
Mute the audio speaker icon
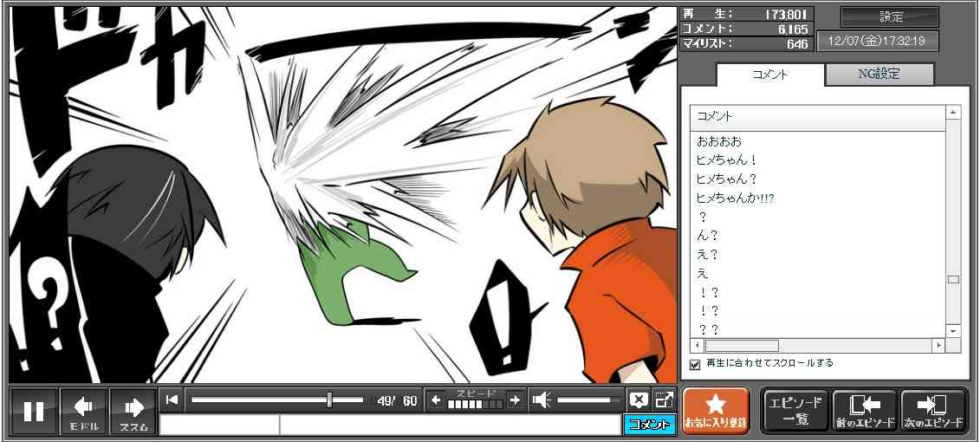[542, 400]
